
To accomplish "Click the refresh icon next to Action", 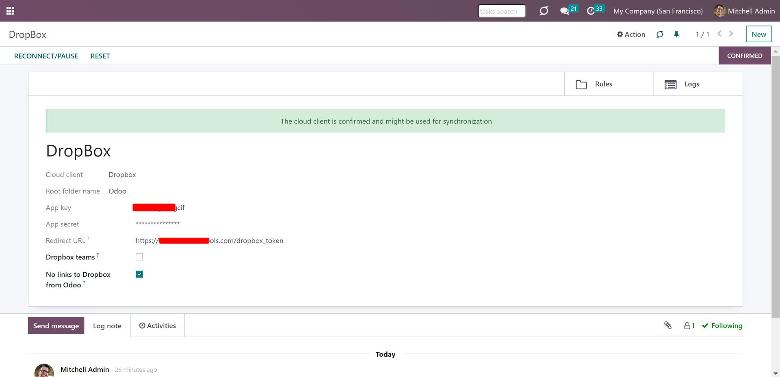I will 660,34.
